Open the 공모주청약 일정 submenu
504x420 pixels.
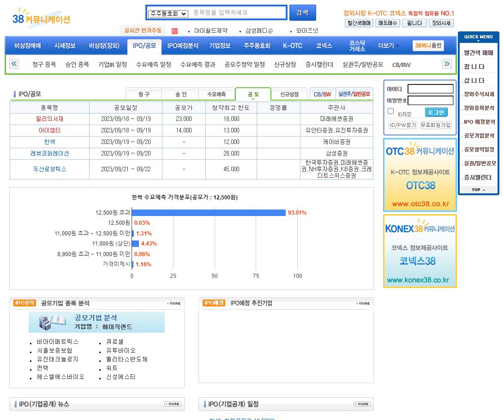[x=245, y=65]
